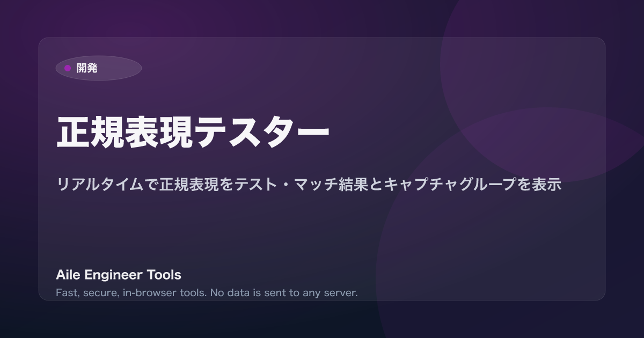Click the purple dot in 開発 badge
The width and height of the screenshot is (644, 338).
pos(68,68)
